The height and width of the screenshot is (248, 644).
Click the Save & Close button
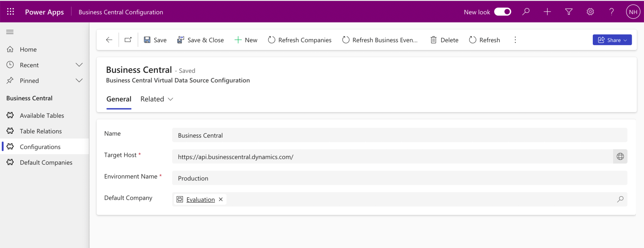click(x=200, y=40)
